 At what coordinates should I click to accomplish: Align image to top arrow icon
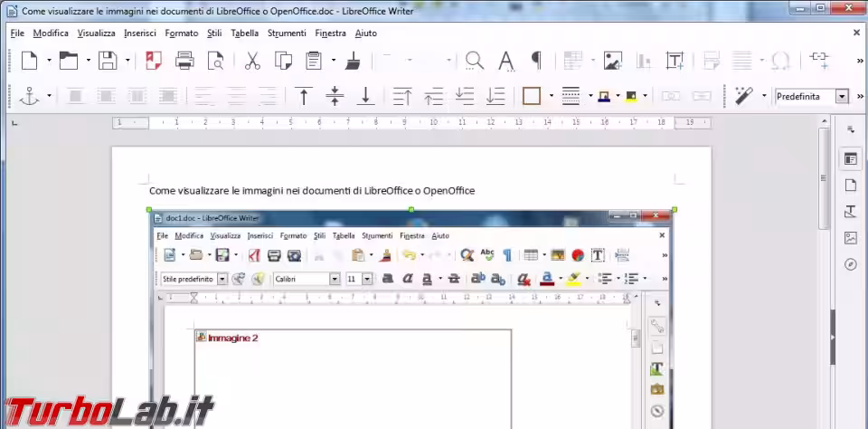click(x=304, y=96)
